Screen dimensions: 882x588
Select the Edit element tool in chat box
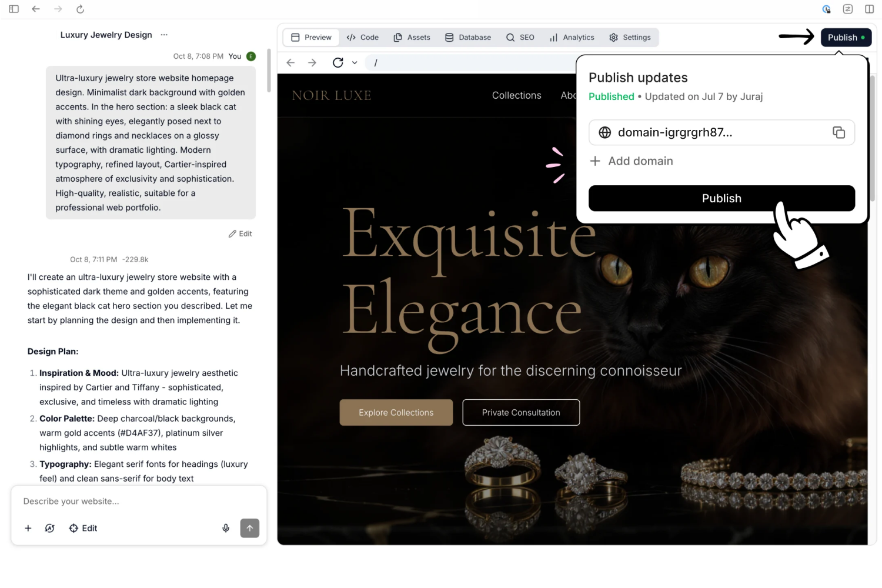click(83, 528)
